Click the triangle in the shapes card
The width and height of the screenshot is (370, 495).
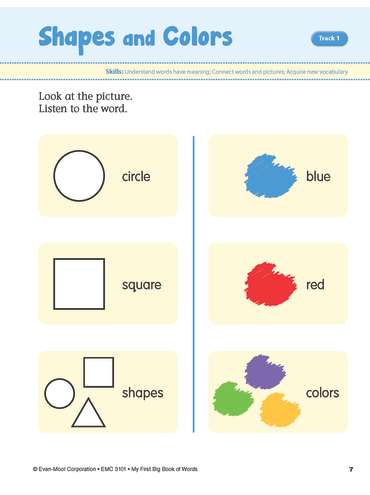coord(89,412)
